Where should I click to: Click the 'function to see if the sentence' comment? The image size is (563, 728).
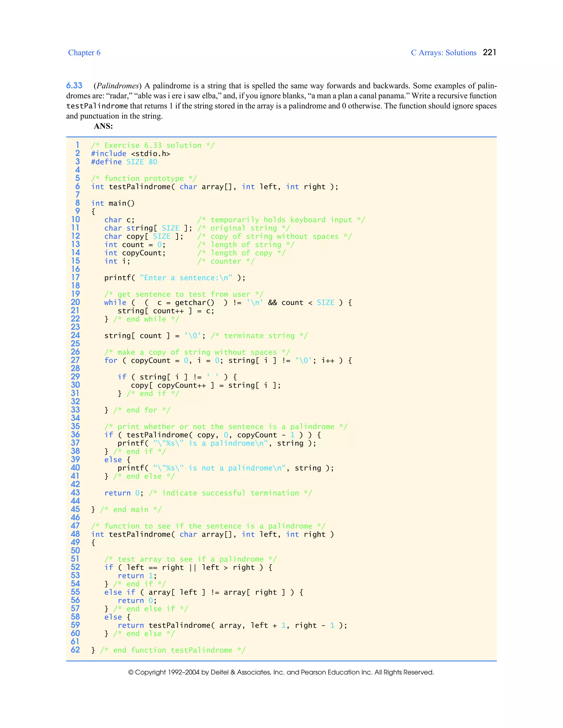208,526
